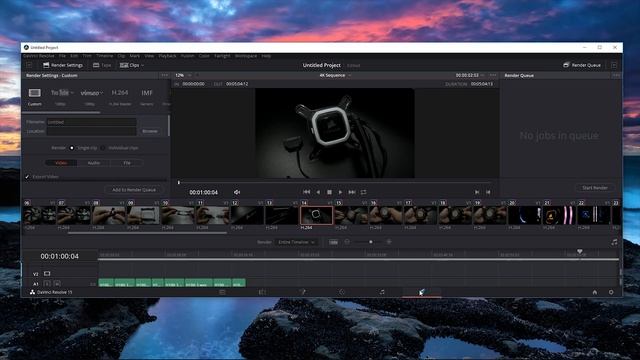Click the timeline playhead marker
Image resolution: width=640 pixels, height=360 pixels.
point(580,252)
